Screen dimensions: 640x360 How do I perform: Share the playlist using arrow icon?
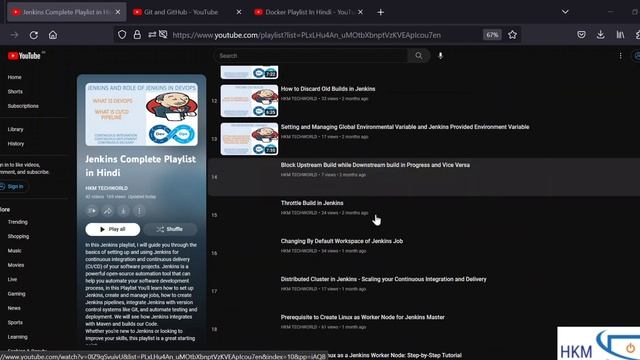[108, 211]
